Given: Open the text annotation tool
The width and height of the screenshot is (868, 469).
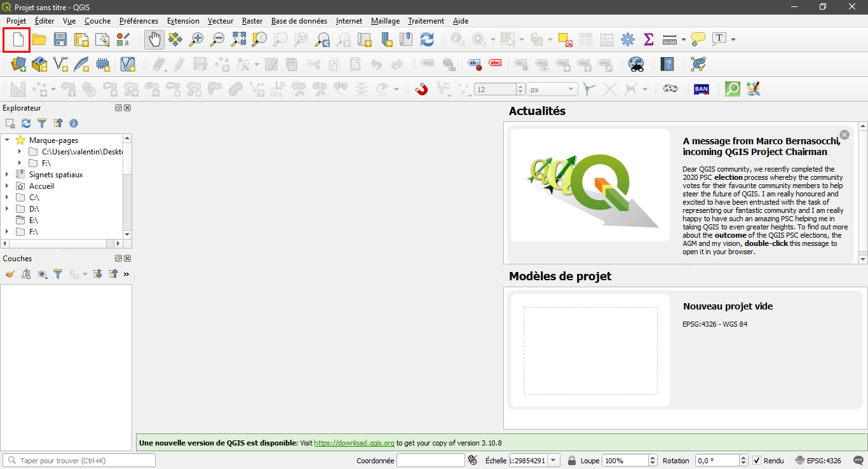Looking at the screenshot, I should pyautogui.click(x=719, y=40).
